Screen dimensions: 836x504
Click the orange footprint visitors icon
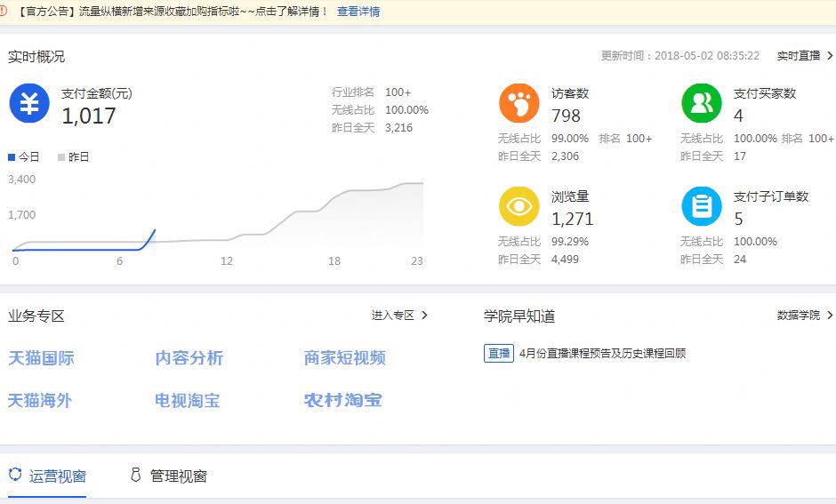click(x=518, y=103)
